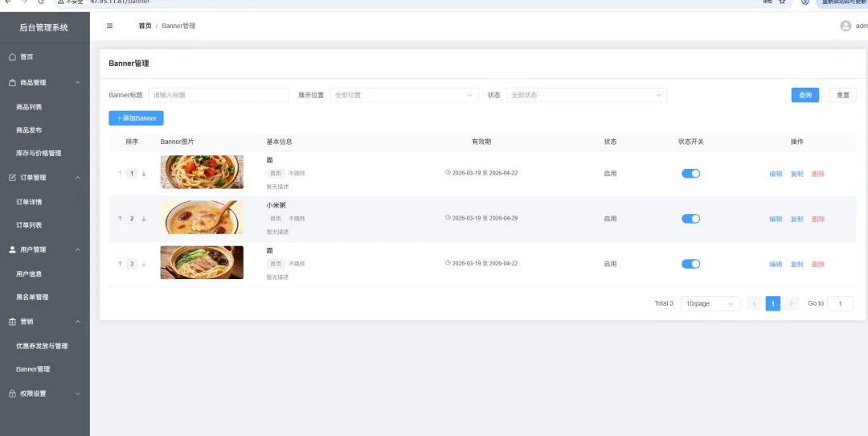Click lock icon of 权限设置

click(13, 393)
